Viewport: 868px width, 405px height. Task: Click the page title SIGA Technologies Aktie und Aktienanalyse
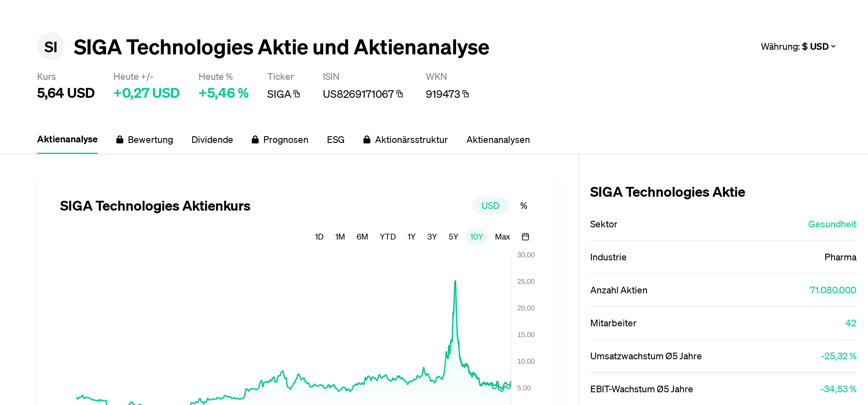coord(281,47)
